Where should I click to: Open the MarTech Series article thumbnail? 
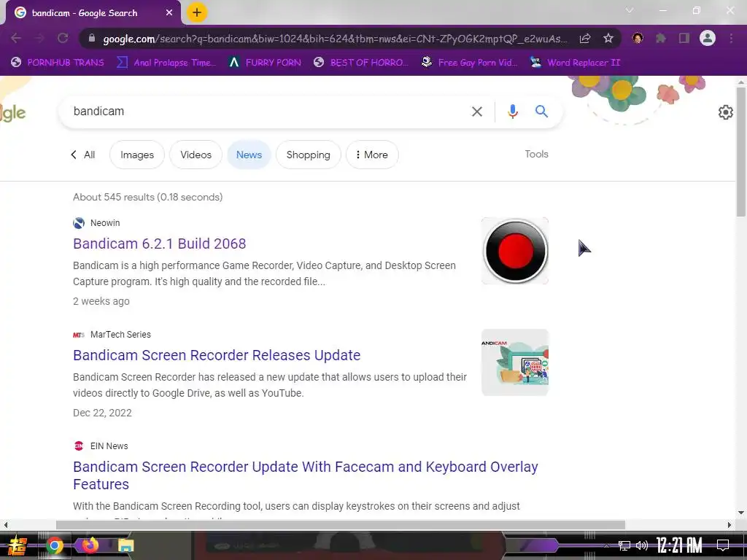(x=515, y=362)
